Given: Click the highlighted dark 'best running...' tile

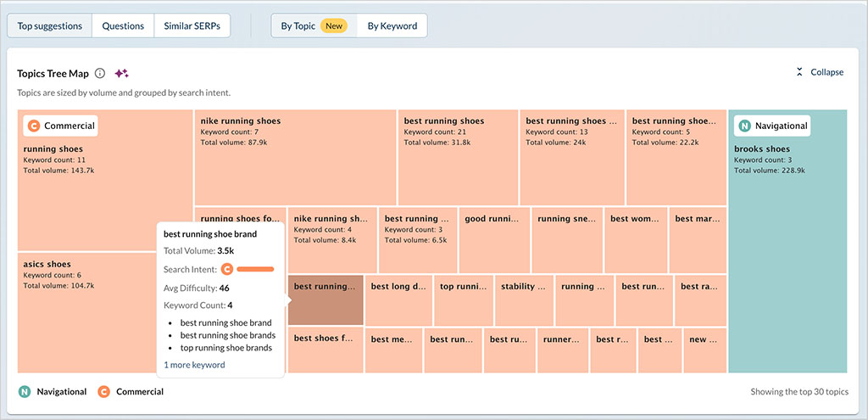Looking at the screenshot, I should pos(325,300).
